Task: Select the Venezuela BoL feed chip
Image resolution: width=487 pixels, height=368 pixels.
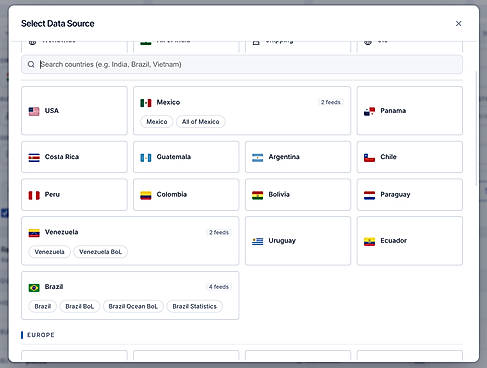Action: pos(100,252)
